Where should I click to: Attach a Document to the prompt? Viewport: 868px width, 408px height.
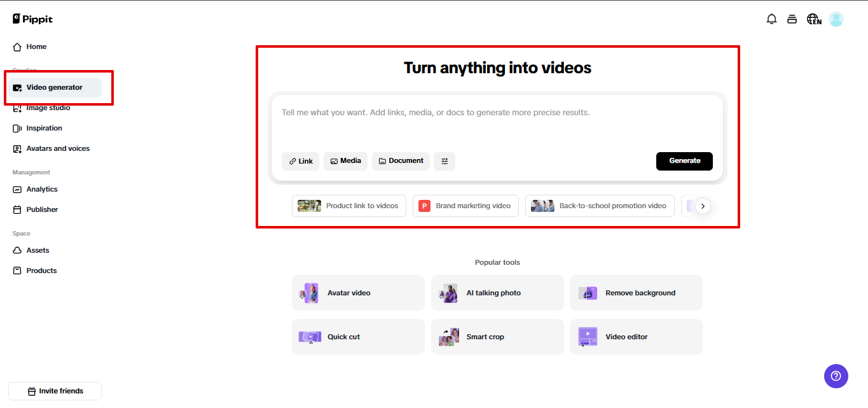click(401, 161)
